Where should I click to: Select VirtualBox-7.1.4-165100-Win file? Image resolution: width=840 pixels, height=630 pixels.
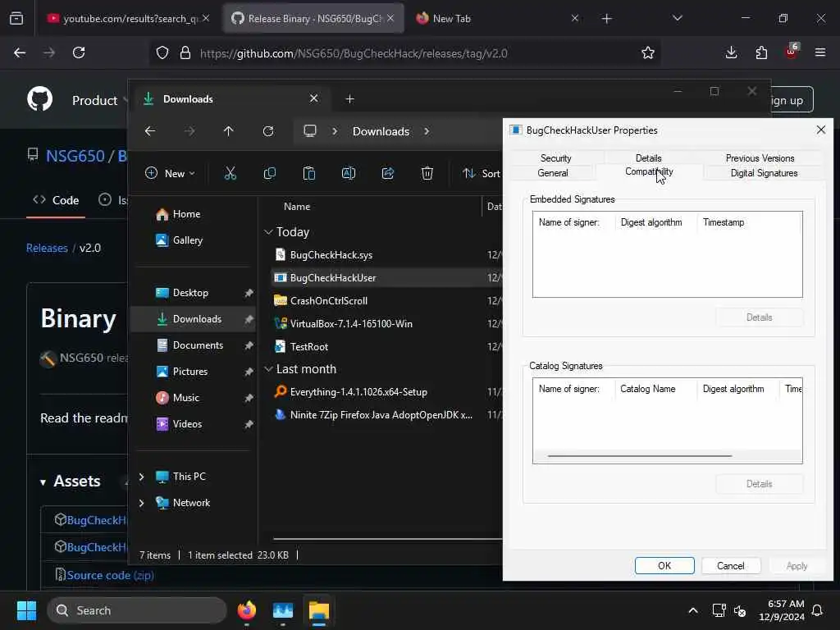(351, 323)
